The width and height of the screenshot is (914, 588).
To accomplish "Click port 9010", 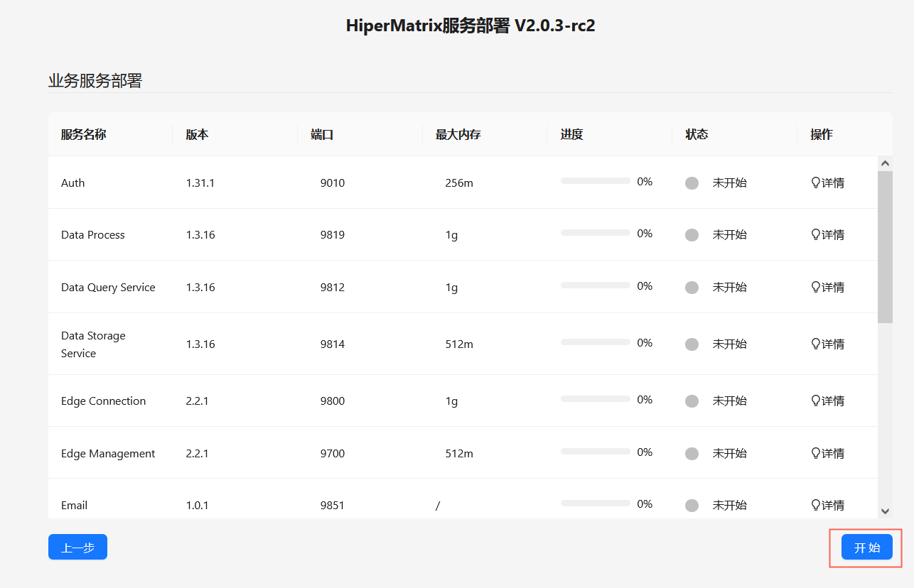I will 333,183.
